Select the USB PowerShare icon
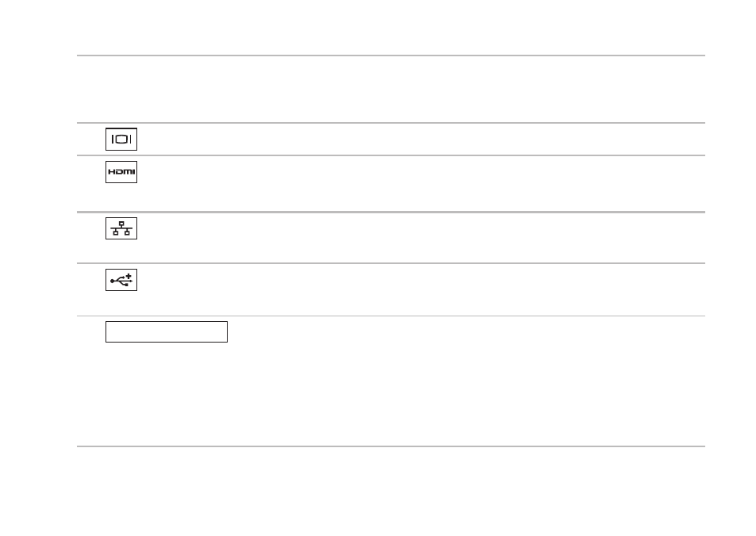Image resolution: width=756 pixels, height=536 pixels. [121, 280]
